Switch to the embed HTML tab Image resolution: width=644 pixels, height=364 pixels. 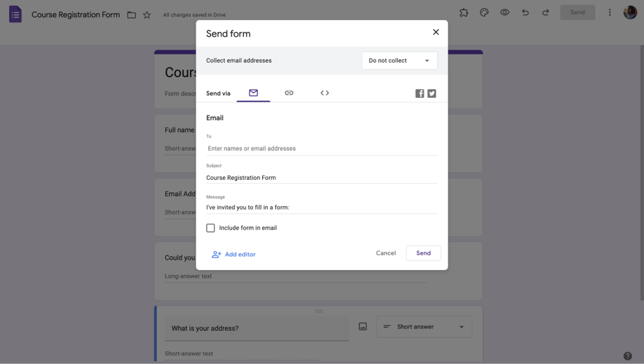[x=325, y=93]
